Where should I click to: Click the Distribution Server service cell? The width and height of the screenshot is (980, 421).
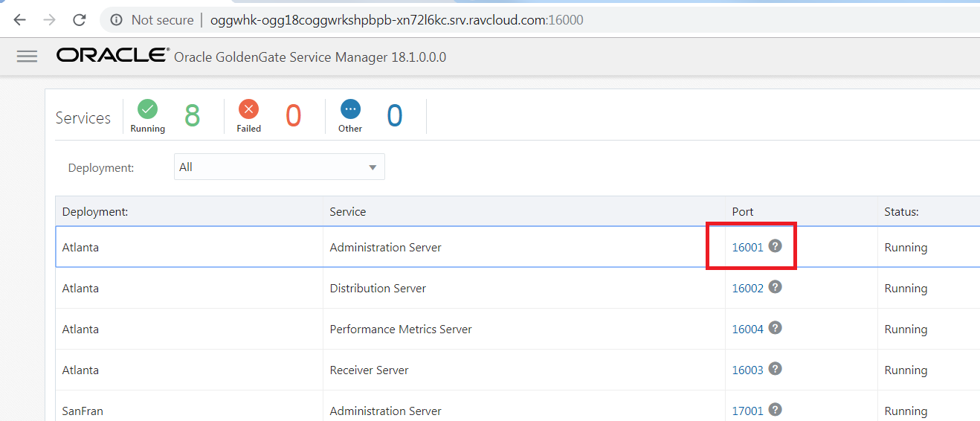[523, 288]
